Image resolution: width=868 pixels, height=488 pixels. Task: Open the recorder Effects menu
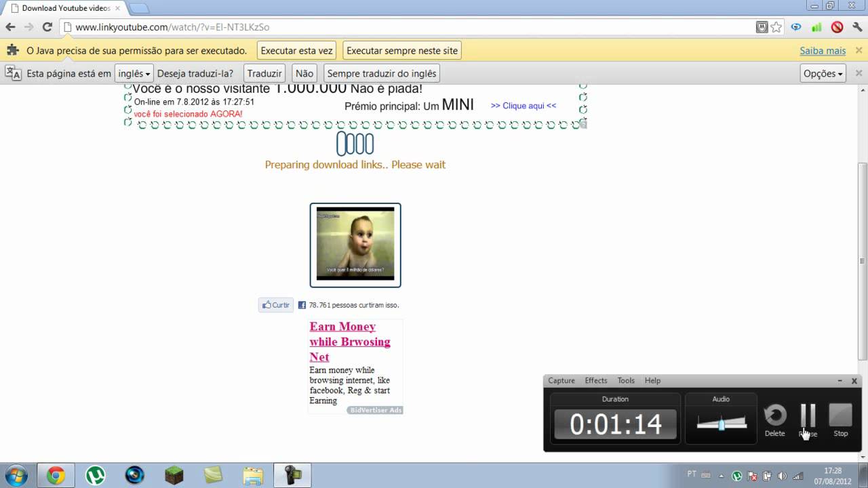(596, 381)
